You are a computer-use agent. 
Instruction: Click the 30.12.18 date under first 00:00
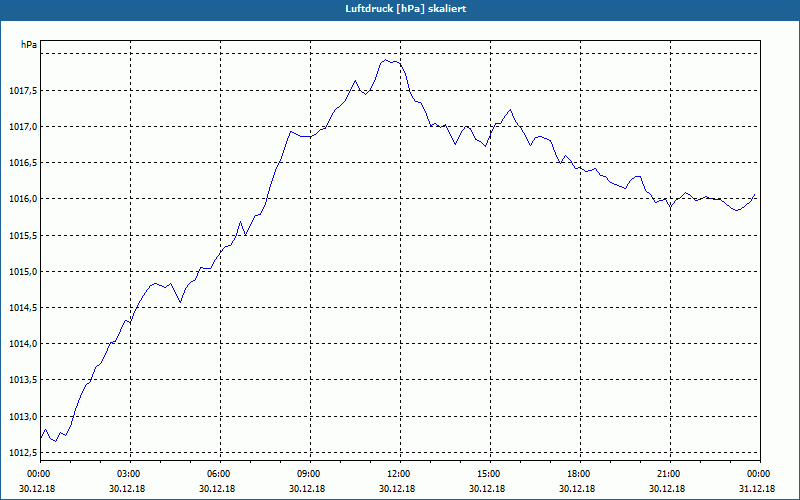tap(37, 488)
